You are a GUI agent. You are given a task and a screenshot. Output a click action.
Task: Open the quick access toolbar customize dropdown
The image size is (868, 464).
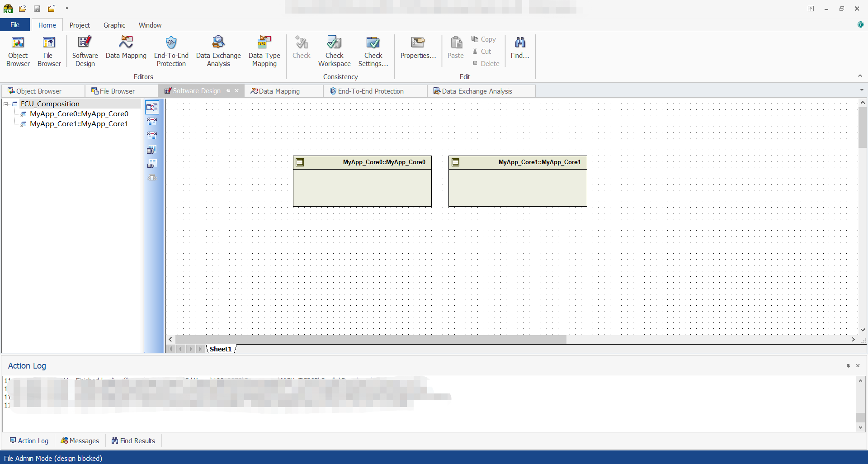[67, 8]
